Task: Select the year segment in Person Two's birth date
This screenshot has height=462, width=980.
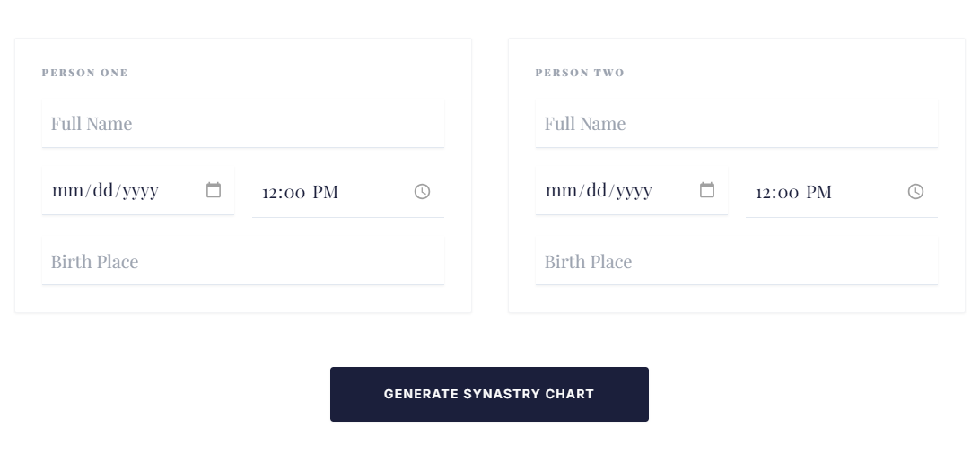Action: coord(634,190)
